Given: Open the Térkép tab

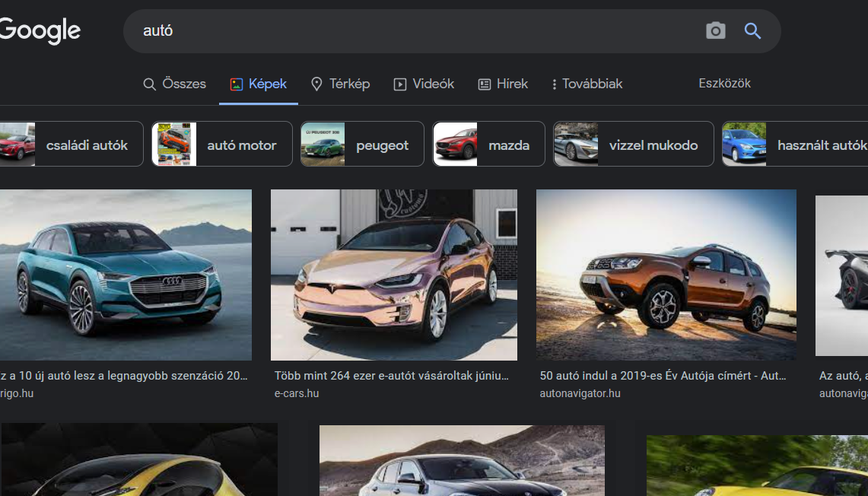Looking at the screenshot, I should (341, 84).
